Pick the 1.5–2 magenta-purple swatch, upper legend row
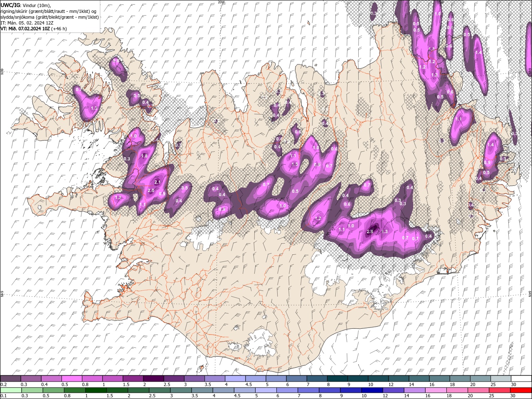 [133, 378]
